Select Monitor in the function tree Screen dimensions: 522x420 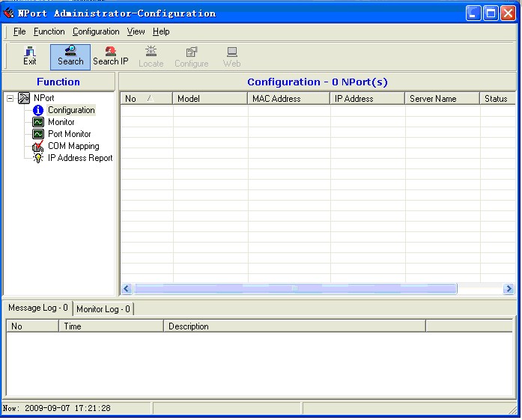(61, 122)
